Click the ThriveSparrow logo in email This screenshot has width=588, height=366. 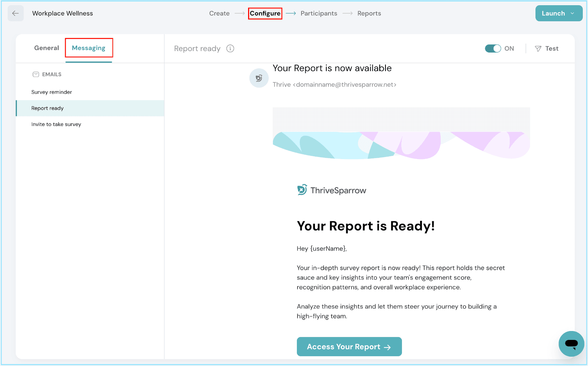click(x=331, y=190)
